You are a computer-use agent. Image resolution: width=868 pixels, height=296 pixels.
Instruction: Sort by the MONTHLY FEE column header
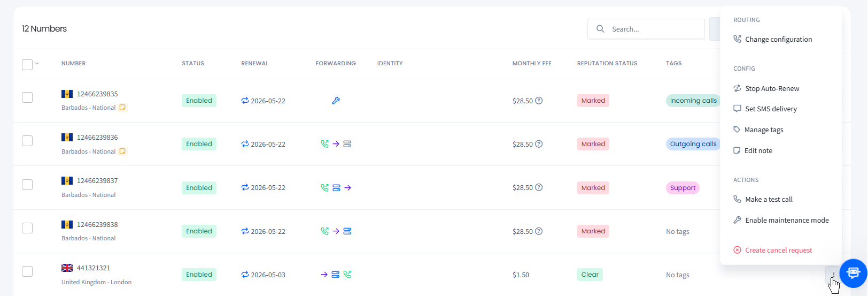point(532,63)
